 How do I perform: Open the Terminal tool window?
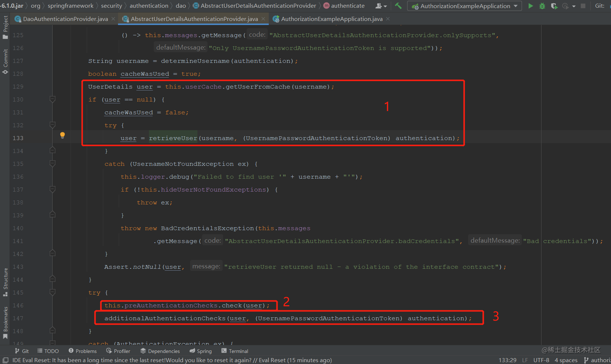[235, 351]
